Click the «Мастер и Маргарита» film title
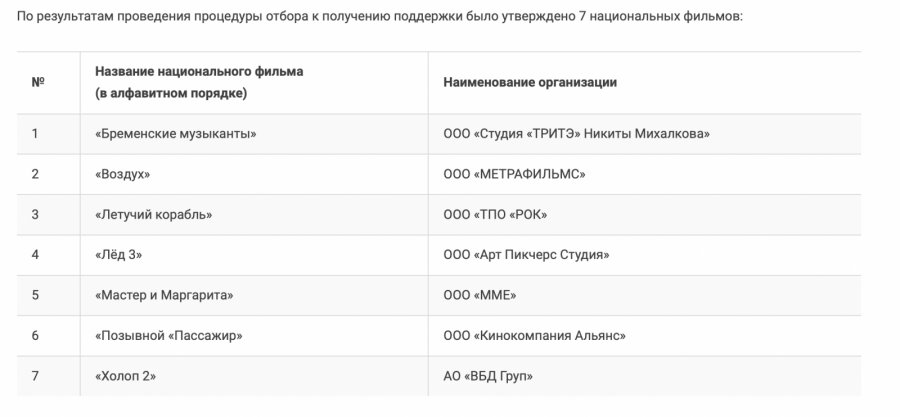Viewport: 900px width, 417px height. pos(164,295)
